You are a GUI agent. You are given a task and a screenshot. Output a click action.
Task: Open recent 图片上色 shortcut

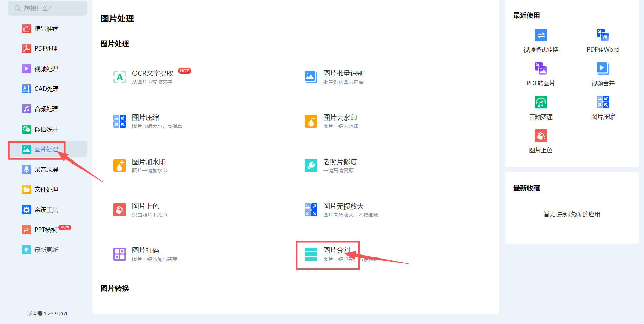(541, 141)
